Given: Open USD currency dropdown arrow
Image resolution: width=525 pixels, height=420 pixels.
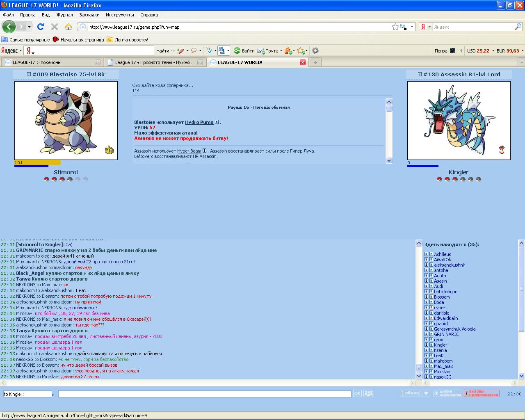Looking at the screenshot, I should click(493, 51).
